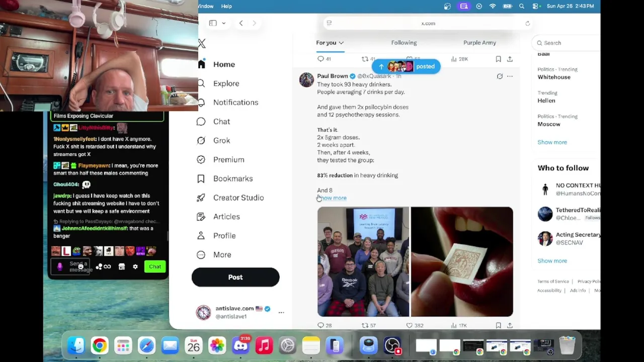Open Explore in X sidebar
This screenshot has height=362, width=644.
point(219,83)
